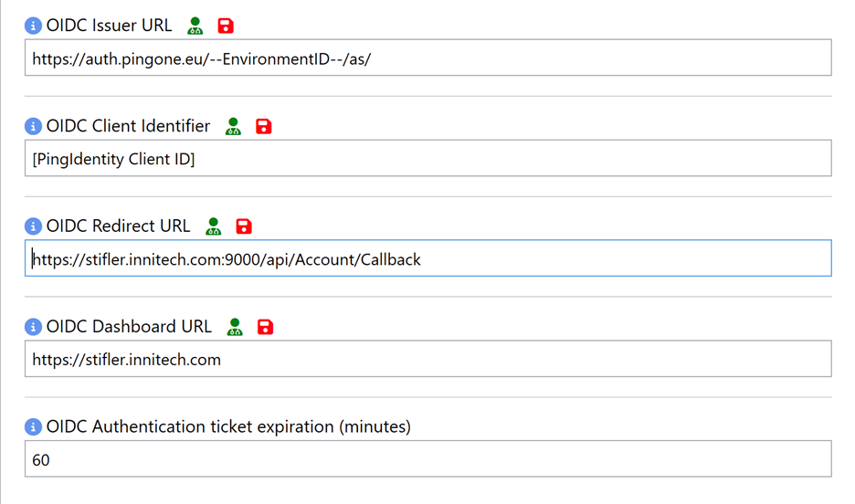Image resolution: width=855 pixels, height=504 pixels.
Task: Click the OIDC Issuer URL label text
Action: 109,26
